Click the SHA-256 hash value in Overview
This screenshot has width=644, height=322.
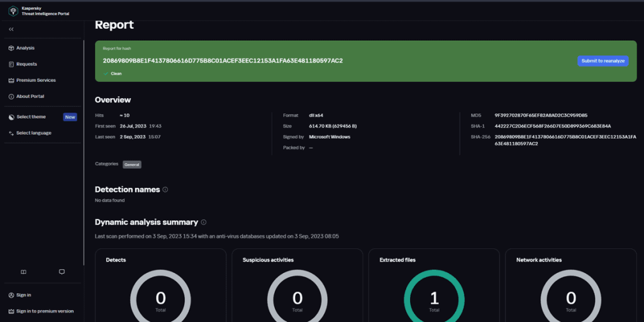[x=565, y=140]
